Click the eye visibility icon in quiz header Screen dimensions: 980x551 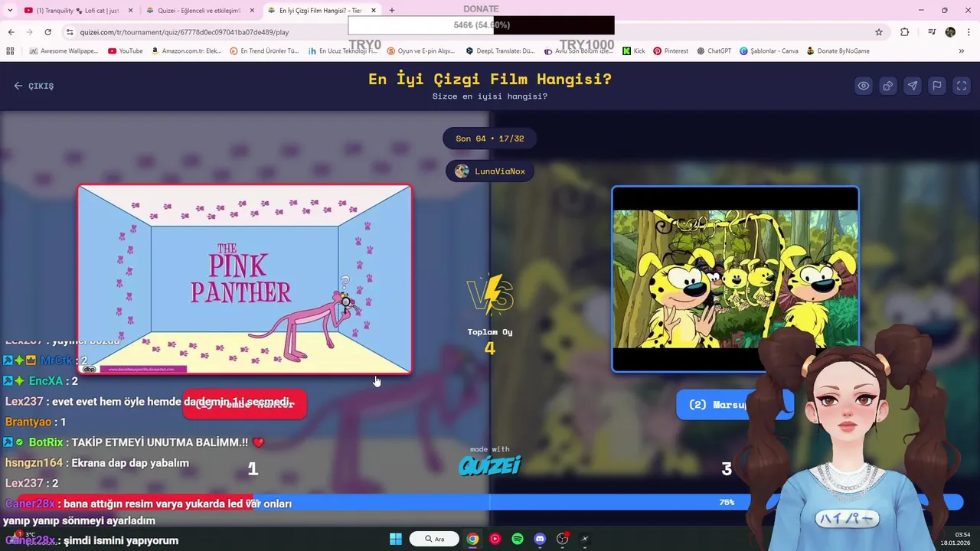(864, 86)
